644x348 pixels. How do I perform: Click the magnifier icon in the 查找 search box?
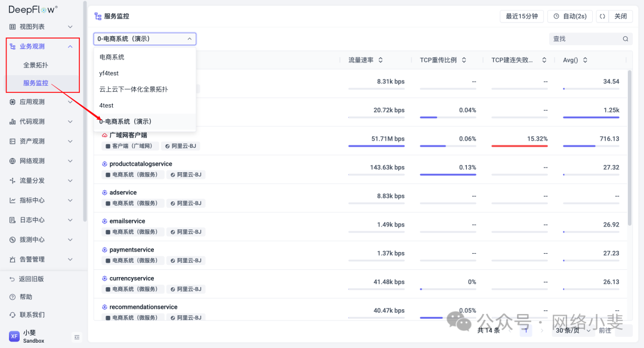(625, 38)
